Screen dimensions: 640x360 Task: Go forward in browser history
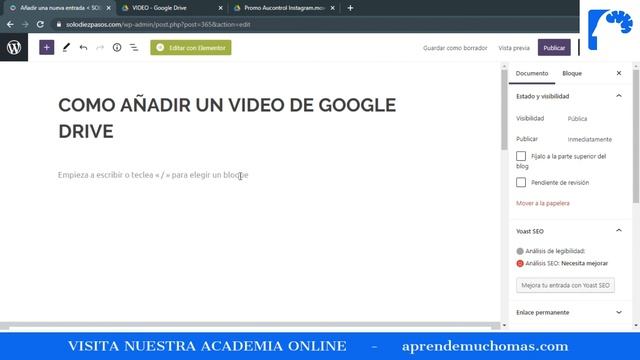[25, 24]
